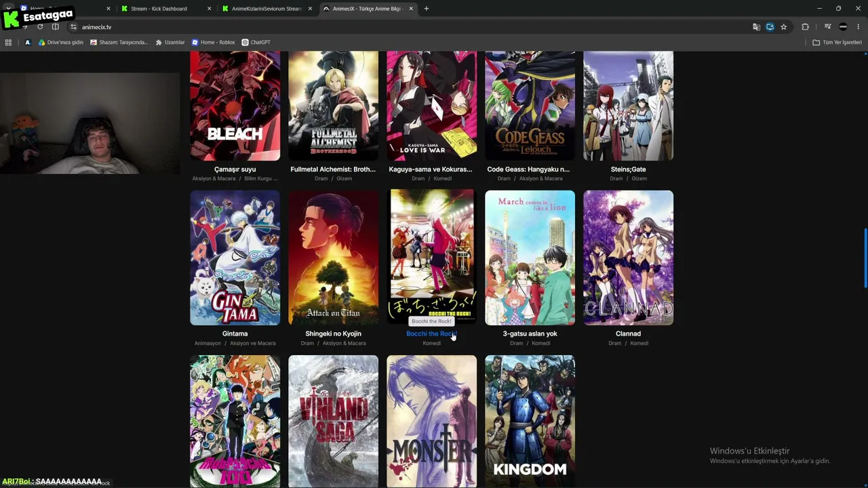Open the Chrome three-dot menu
Image resolution: width=868 pixels, height=488 pixels.
[x=858, y=27]
